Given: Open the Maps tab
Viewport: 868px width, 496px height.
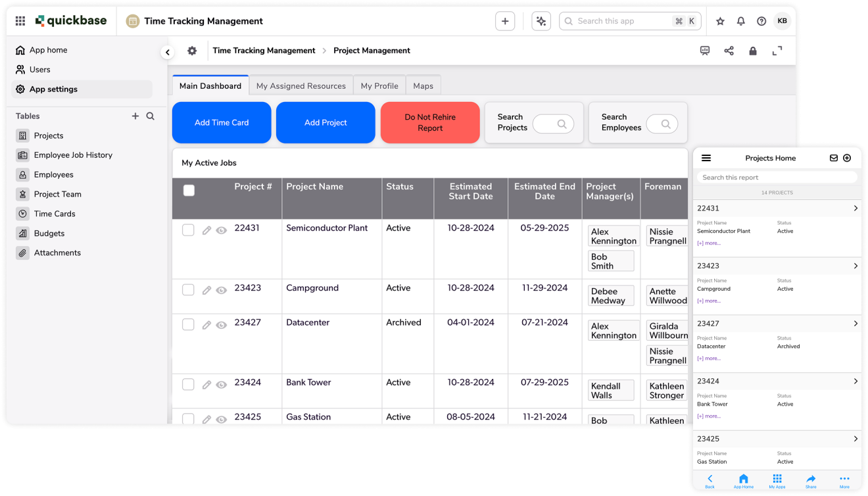Looking at the screenshot, I should (423, 85).
